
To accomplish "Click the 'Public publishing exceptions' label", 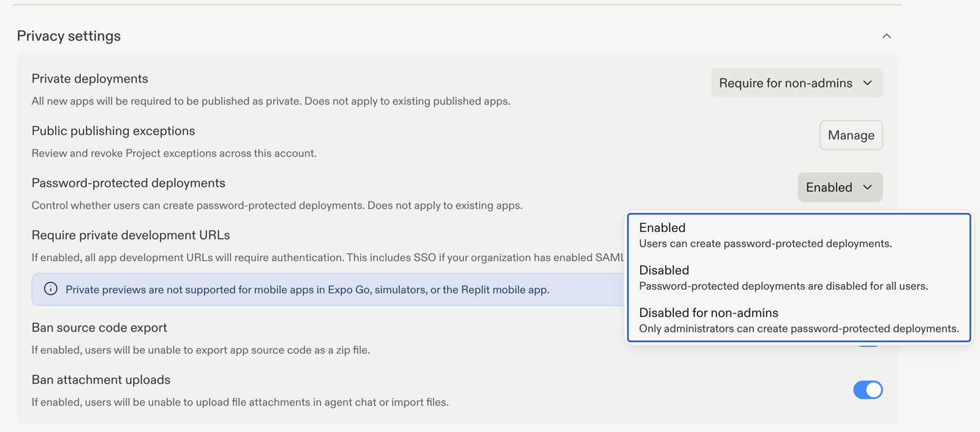I will point(113,131).
